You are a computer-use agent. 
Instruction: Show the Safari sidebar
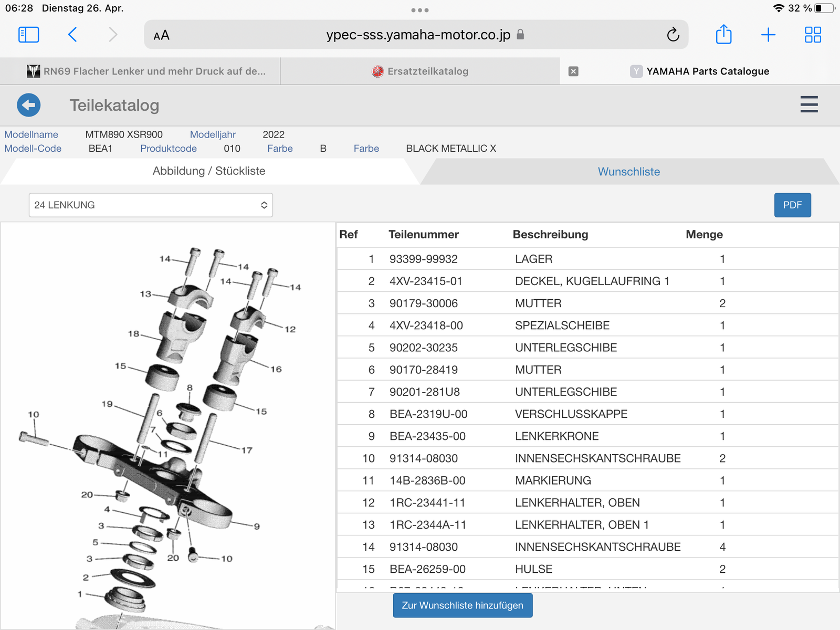[x=29, y=35]
